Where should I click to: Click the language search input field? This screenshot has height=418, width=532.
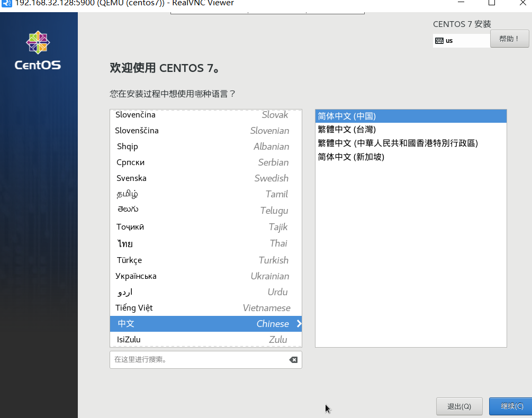pyautogui.click(x=205, y=360)
